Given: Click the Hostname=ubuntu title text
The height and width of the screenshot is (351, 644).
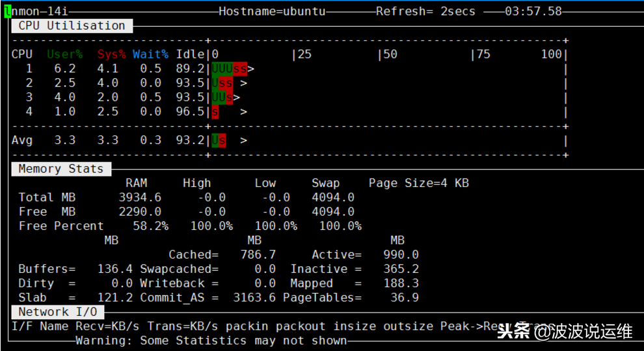Looking at the screenshot, I should click(x=272, y=11).
